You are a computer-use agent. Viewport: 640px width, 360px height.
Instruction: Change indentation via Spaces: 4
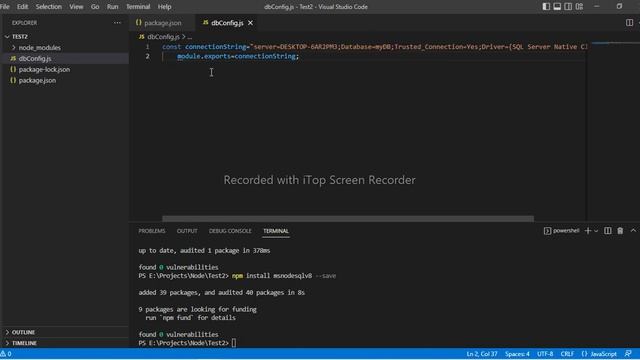[x=517, y=354]
